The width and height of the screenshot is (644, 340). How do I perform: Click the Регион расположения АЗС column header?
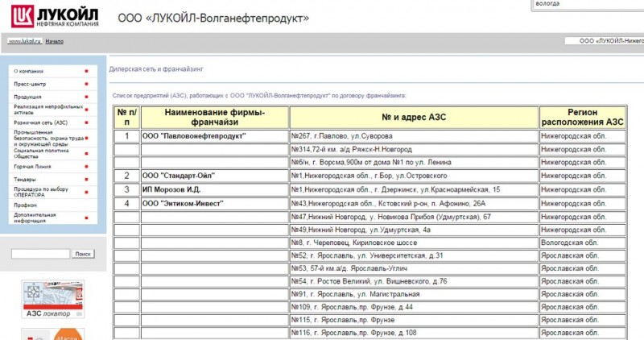(x=582, y=117)
